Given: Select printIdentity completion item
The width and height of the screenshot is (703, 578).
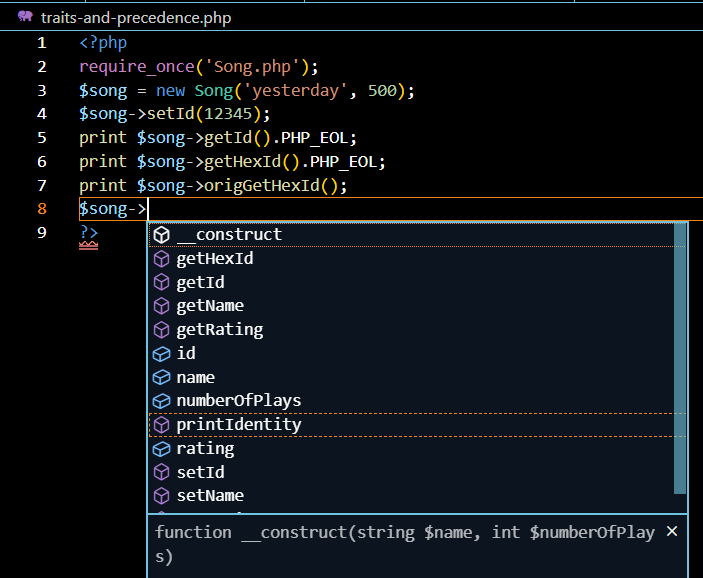Looking at the screenshot, I should coord(238,425).
